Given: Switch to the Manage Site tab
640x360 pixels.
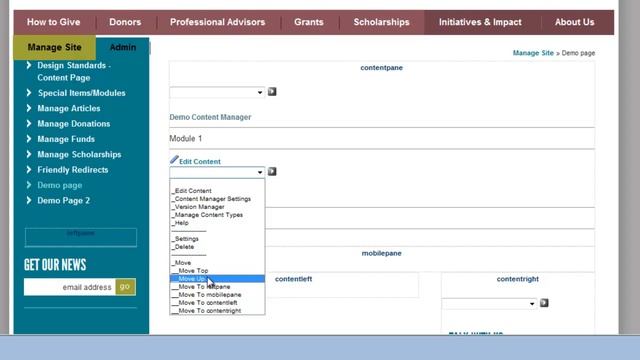Looking at the screenshot, I should point(55,47).
